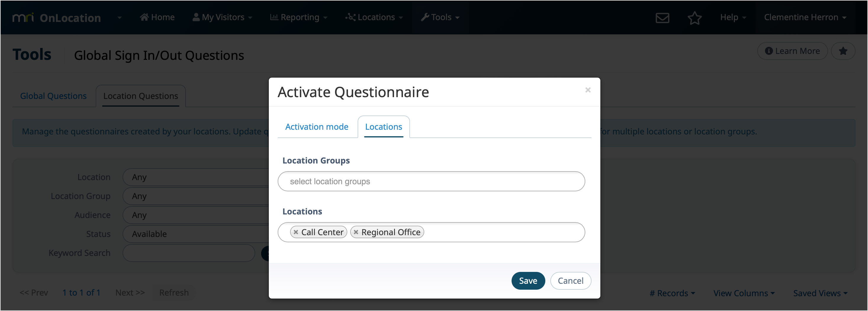Open View Columns dropdown
This screenshot has height=311, width=868.
tap(744, 293)
